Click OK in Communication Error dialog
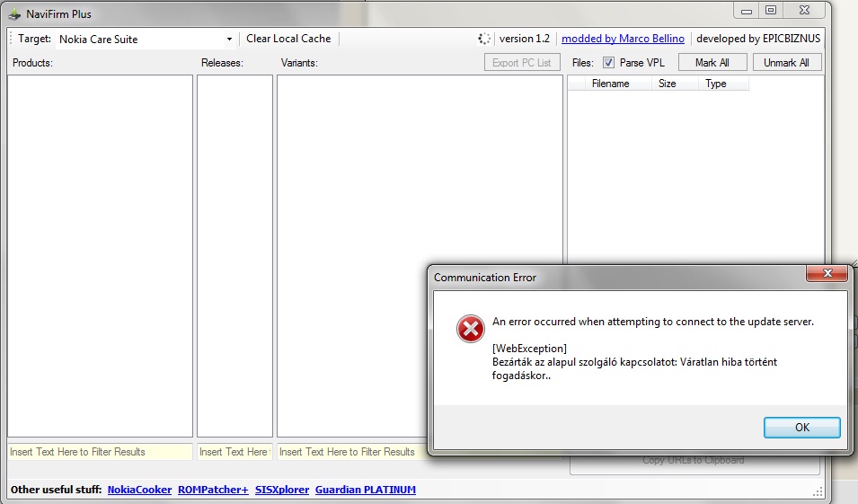This screenshot has height=504, width=858. (x=801, y=428)
